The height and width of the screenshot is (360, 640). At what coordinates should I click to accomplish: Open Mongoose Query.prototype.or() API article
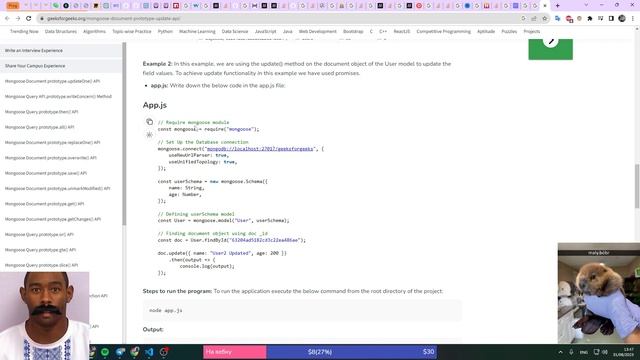coord(39,234)
